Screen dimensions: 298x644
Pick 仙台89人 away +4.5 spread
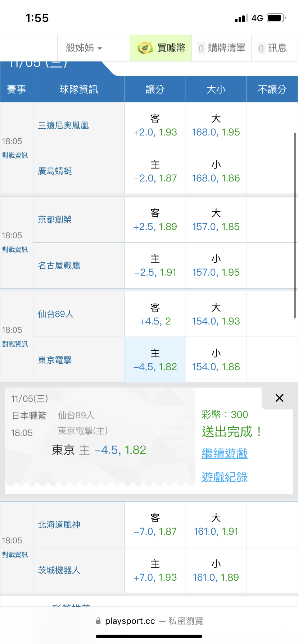click(x=155, y=314)
